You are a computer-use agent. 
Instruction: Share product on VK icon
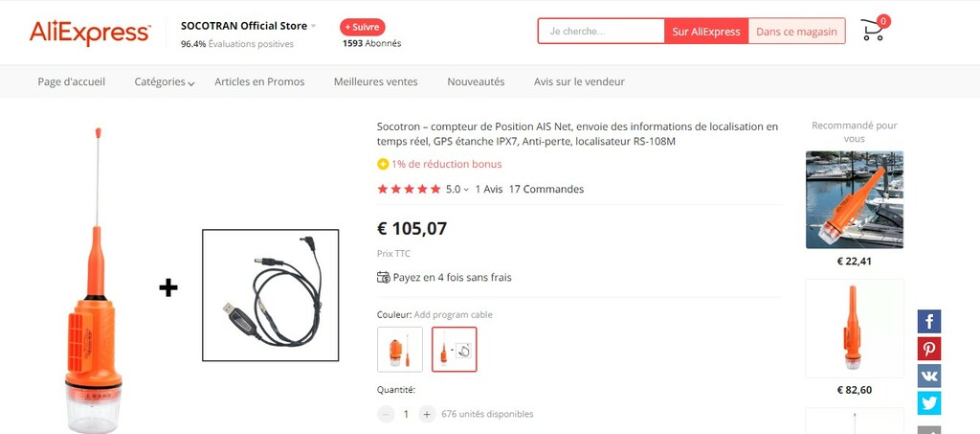pyautogui.click(x=928, y=377)
